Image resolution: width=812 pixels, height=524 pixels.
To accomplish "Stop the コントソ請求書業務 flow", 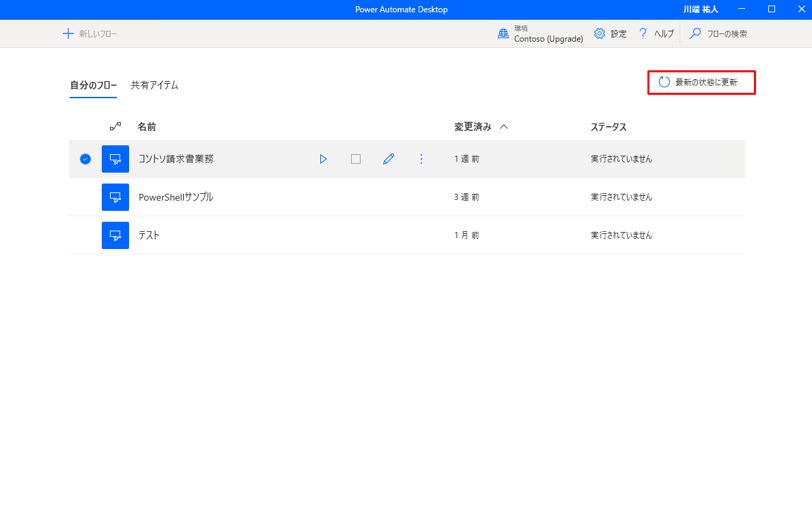I will [x=356, y=159].
